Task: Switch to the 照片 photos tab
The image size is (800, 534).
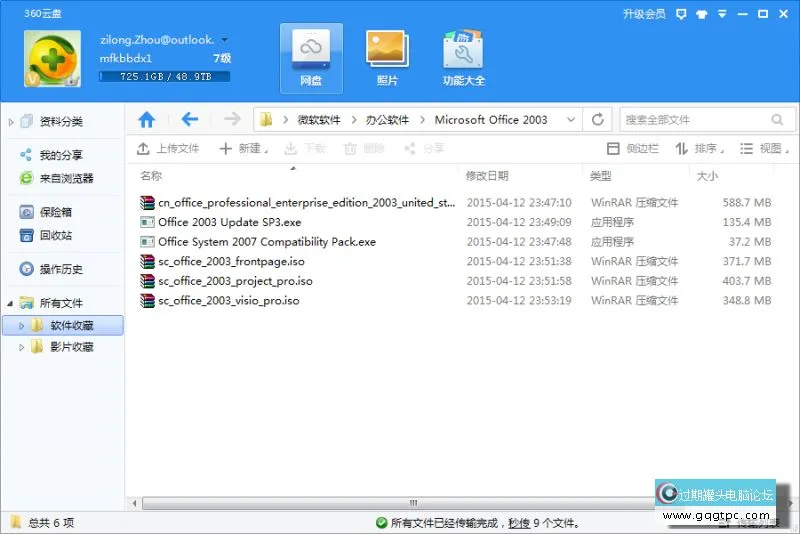Action: point(387,58)
